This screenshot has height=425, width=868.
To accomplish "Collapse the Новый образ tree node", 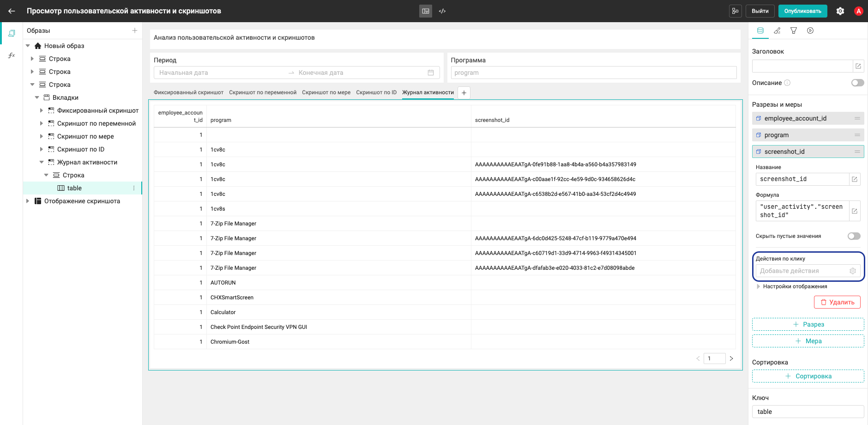I will click(x=28, y=46).
